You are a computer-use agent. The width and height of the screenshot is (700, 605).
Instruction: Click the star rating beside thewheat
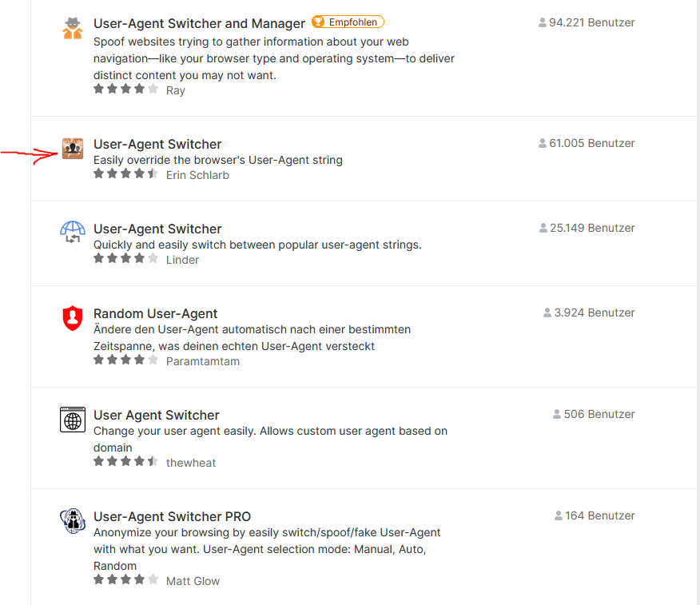pos(125,462)
